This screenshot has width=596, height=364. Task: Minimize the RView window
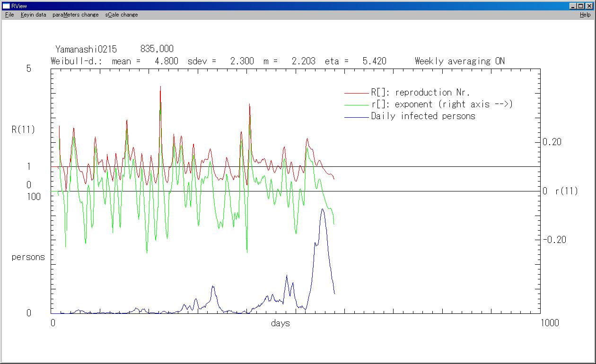573,6
